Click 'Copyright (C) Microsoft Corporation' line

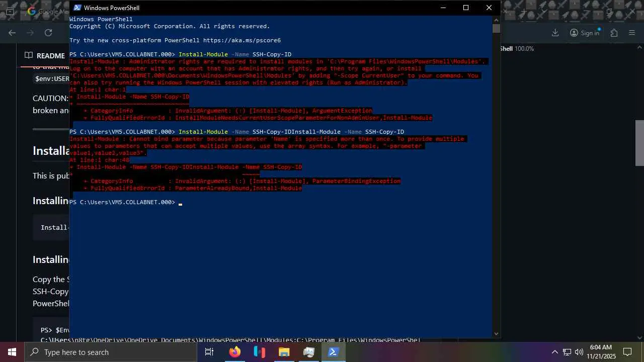tap(170, 26)
